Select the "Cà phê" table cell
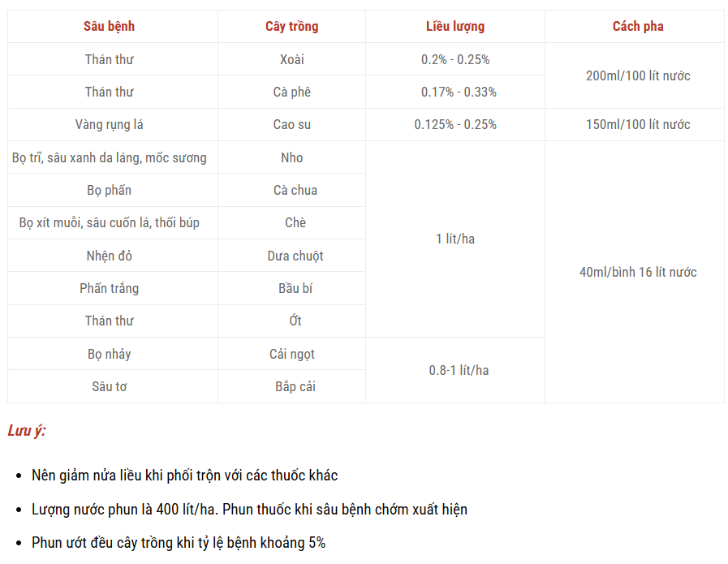The image size is (728, 564). (x=291, y=92)
